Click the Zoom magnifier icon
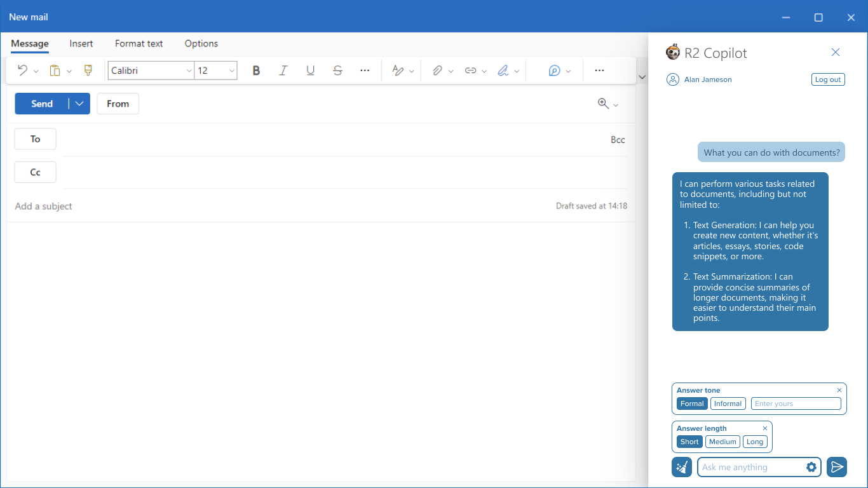 [603, 104]
